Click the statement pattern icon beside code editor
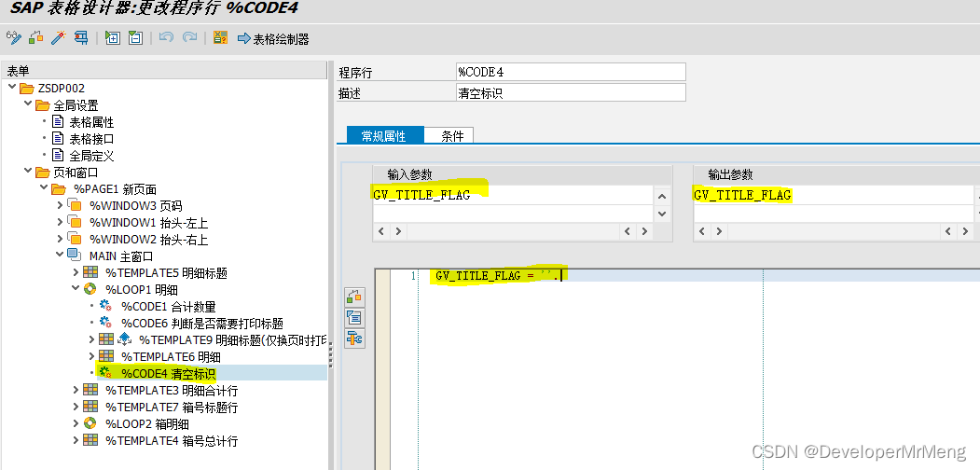 [x=354, y=339]
